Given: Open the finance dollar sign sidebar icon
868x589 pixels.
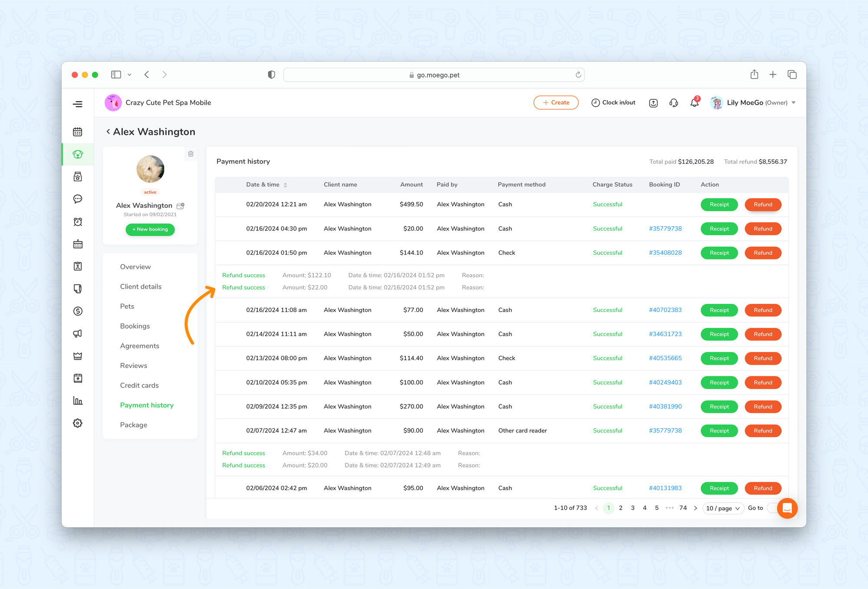Looking at the screenshot, I should pyautogui.click(x=78, y=311).
